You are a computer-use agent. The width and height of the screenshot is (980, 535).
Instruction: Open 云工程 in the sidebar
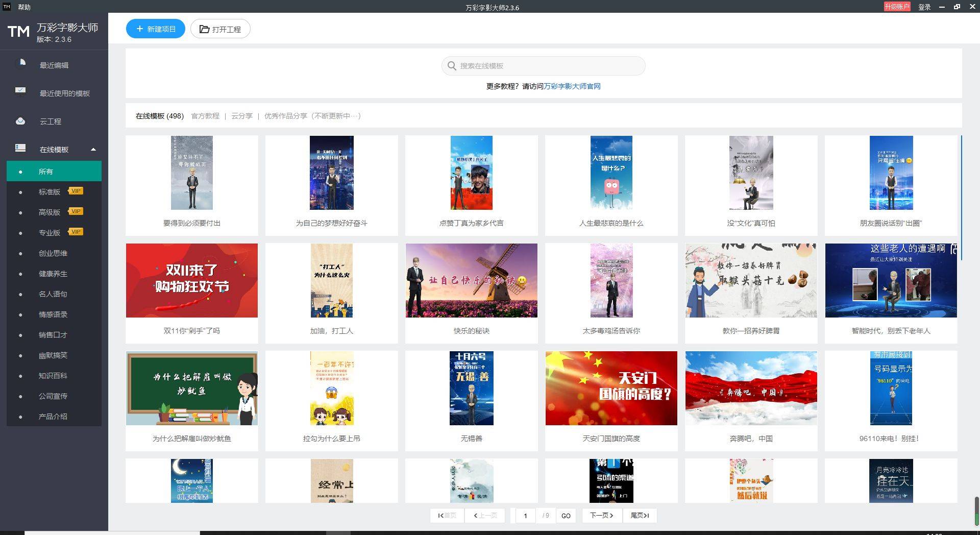51,121
